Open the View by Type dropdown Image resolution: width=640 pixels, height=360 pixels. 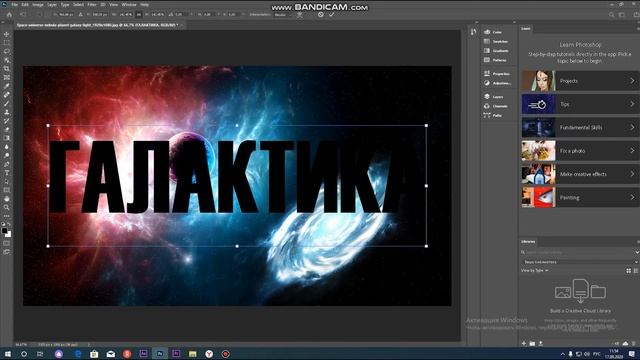[534, 270]
